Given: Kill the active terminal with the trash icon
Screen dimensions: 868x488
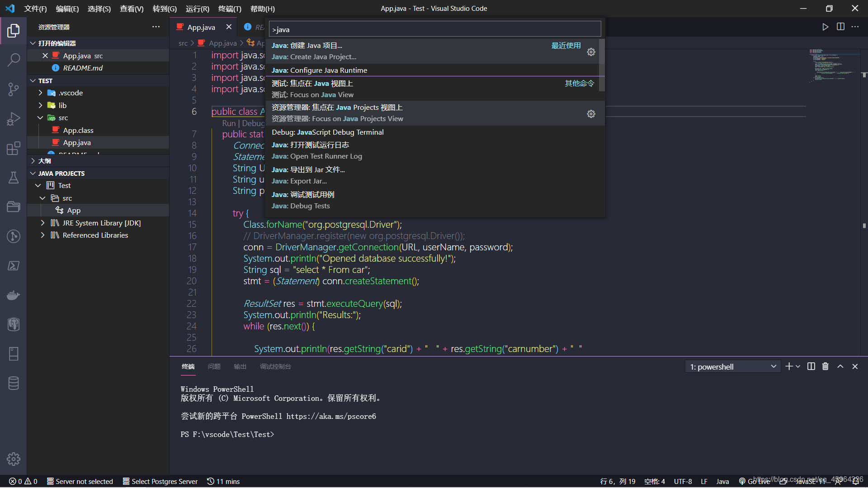Looking at the screenshot, I should (x=825, y=366).
